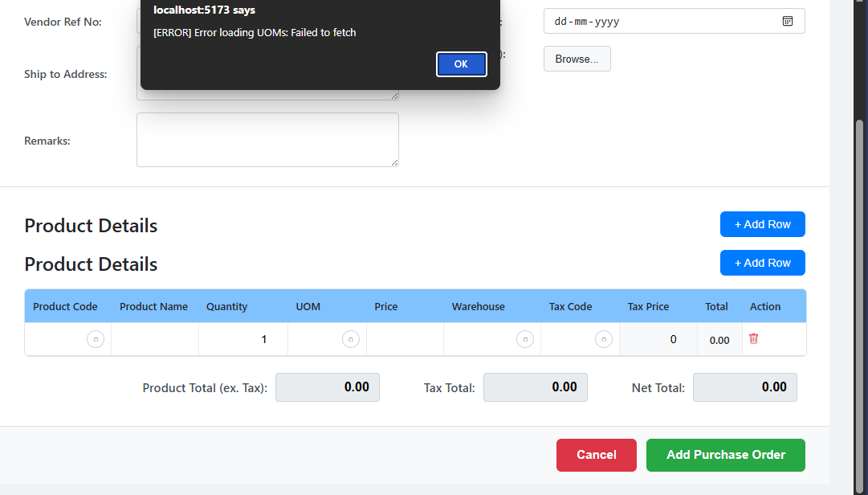
Task: Click the Tax Price field showing 0
Action: pos(658,340)
